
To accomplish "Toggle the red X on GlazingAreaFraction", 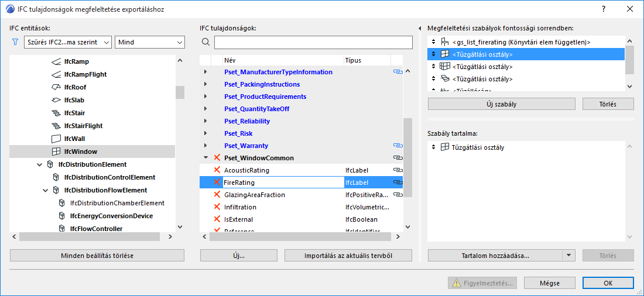I will (x=217, y=195).
